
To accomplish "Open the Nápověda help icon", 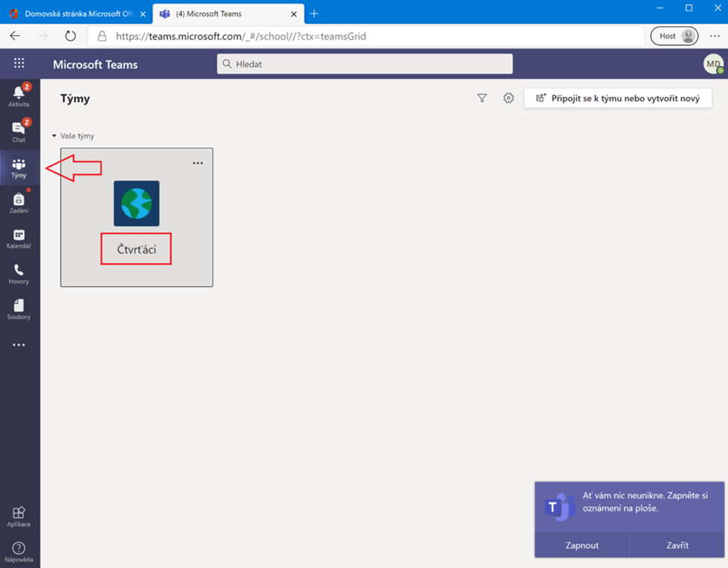I will [x=19, y=551].
